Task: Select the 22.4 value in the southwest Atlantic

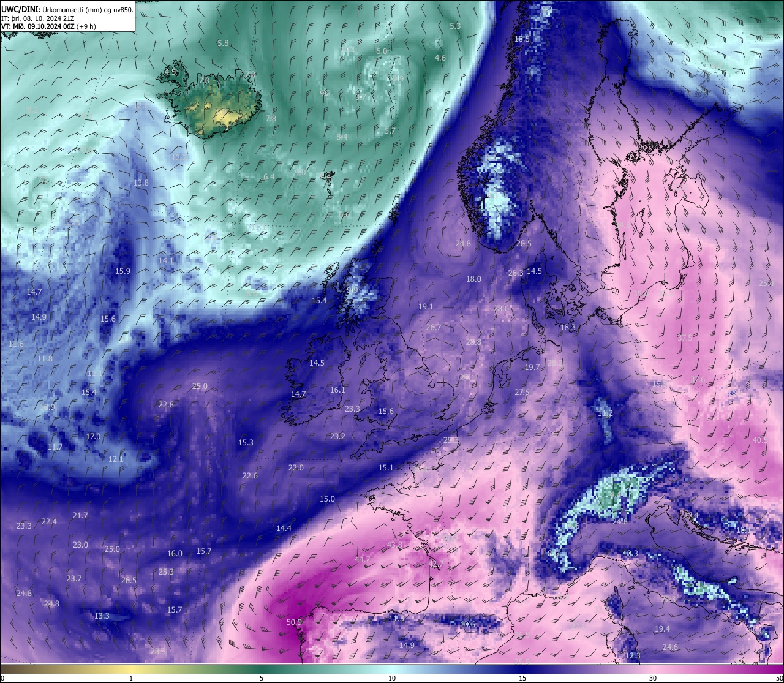Action: click(x=49, y=521)
